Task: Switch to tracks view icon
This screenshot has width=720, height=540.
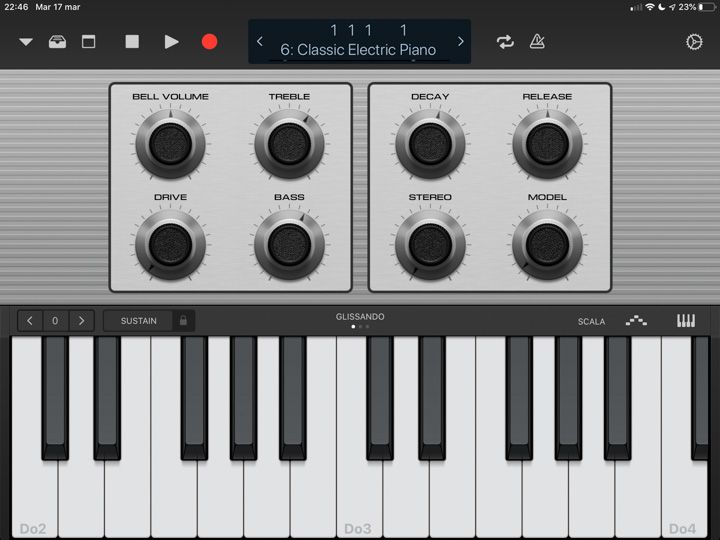Action: pos(88,42)
